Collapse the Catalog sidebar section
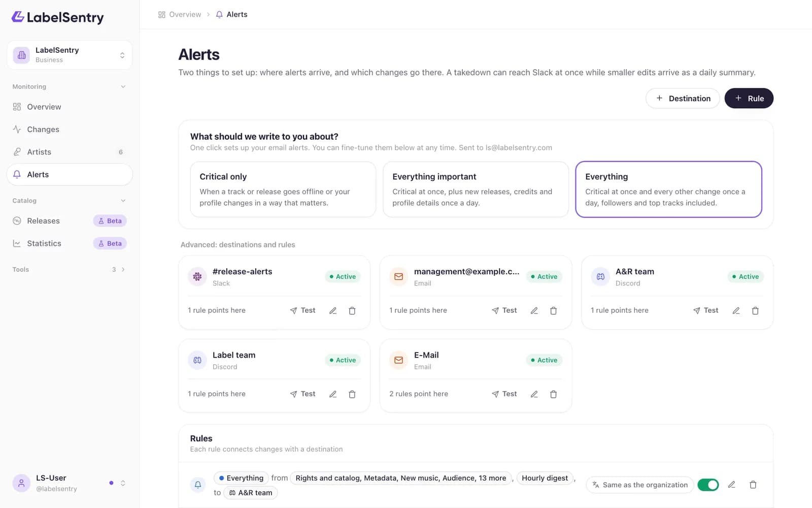 70,201
